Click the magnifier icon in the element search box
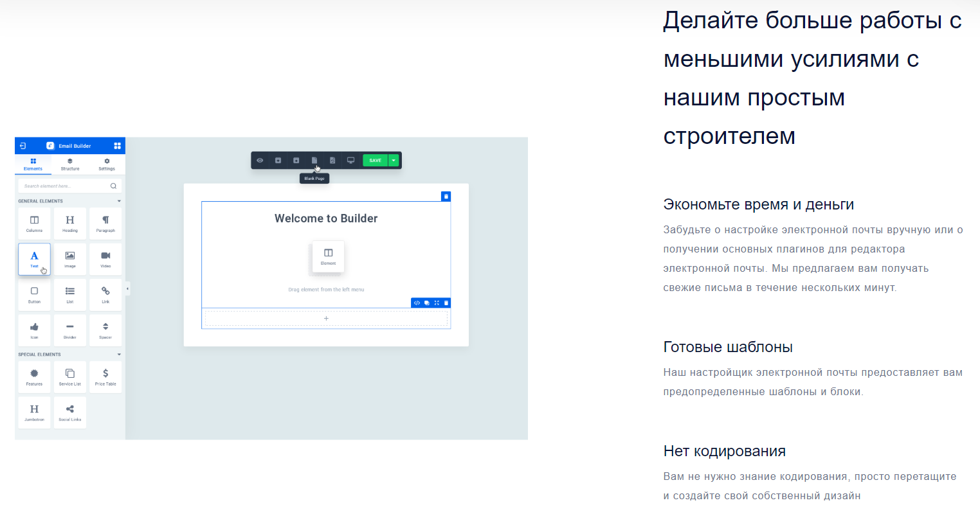Screen dimensions: 980x514 (x=113, y=186)
